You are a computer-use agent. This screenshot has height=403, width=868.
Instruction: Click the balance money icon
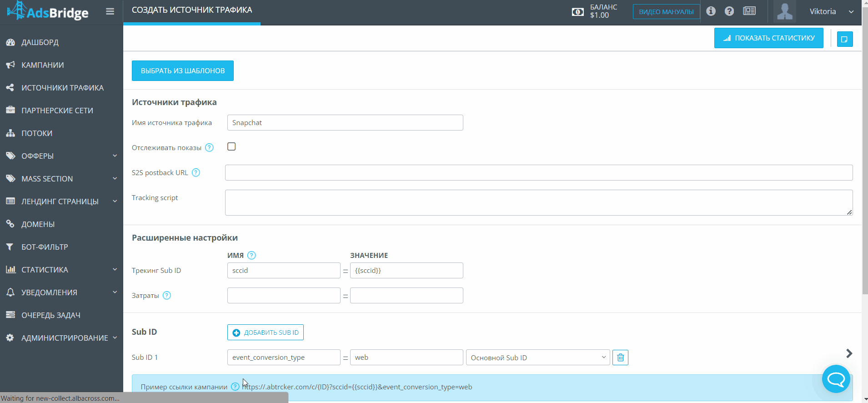coord(577,12)
